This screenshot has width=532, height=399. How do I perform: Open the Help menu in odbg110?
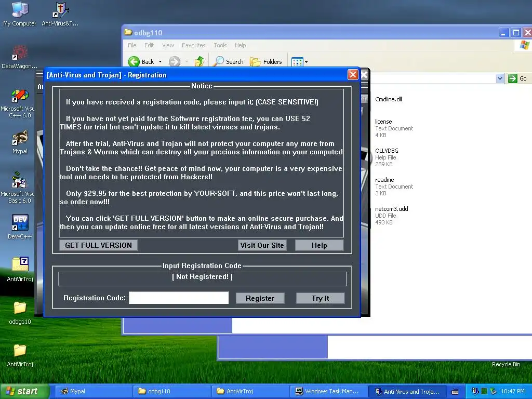pos(240,45)
